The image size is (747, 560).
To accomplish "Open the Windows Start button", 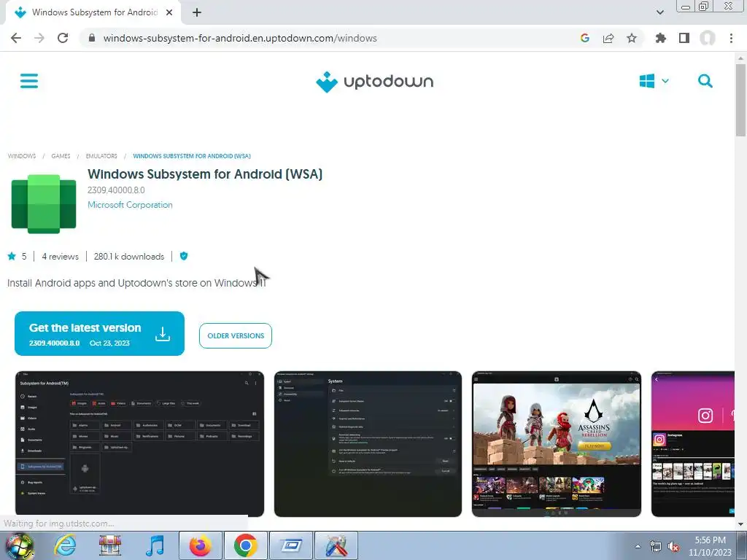I will (18, 545).
